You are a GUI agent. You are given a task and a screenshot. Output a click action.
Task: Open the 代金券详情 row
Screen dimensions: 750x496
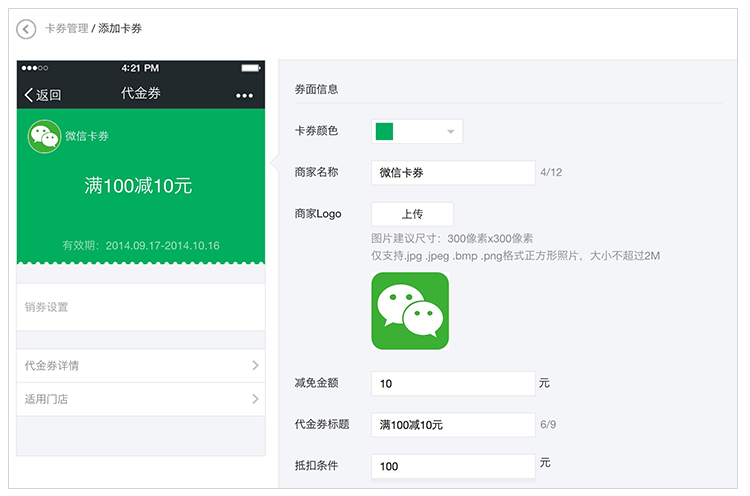click(x=141, y=365)
